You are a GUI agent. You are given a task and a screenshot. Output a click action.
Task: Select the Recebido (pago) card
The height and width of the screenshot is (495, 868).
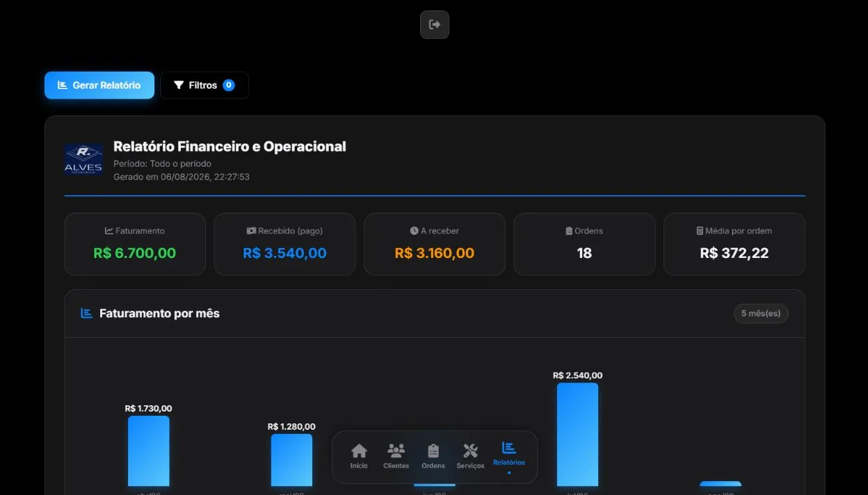point(284,244)
